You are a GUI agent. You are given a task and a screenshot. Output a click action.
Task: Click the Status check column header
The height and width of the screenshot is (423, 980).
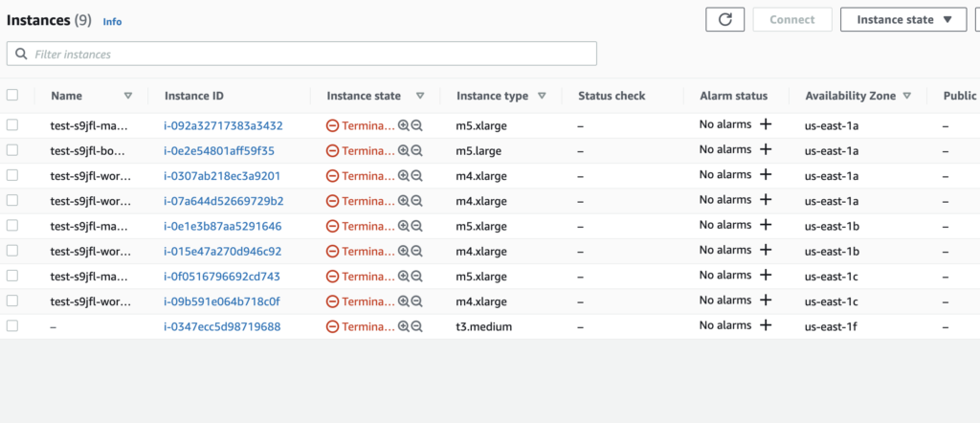tap(612, 96)
